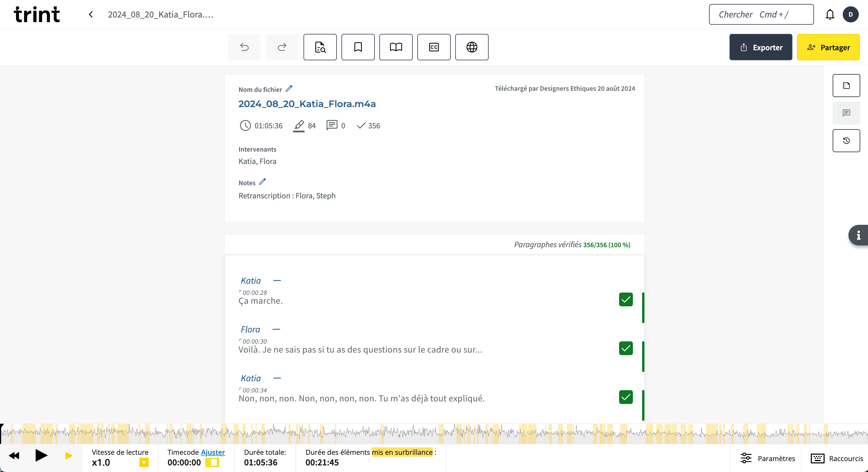The image size is (868, 472).
Task: Open version history in right sidebar
Action: [x=846, y=141]
